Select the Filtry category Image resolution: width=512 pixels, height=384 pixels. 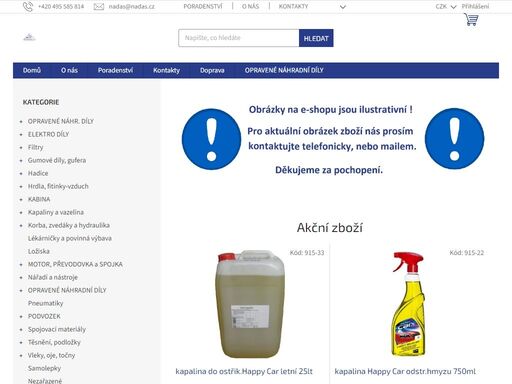point(35,147)
